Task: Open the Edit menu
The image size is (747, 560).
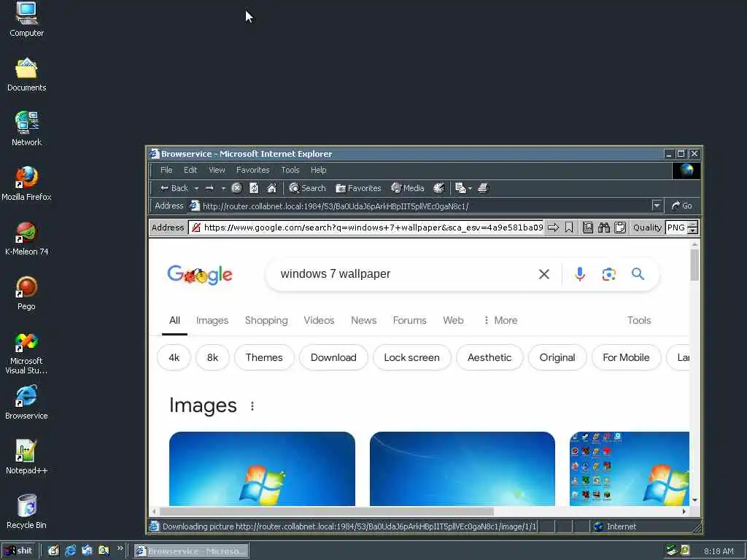Action: pos(190,170)
